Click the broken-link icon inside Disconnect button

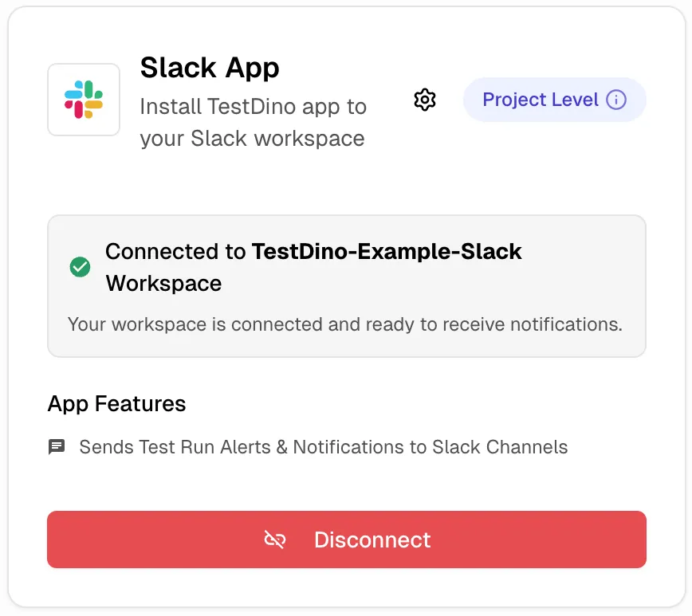click(275, 539)
